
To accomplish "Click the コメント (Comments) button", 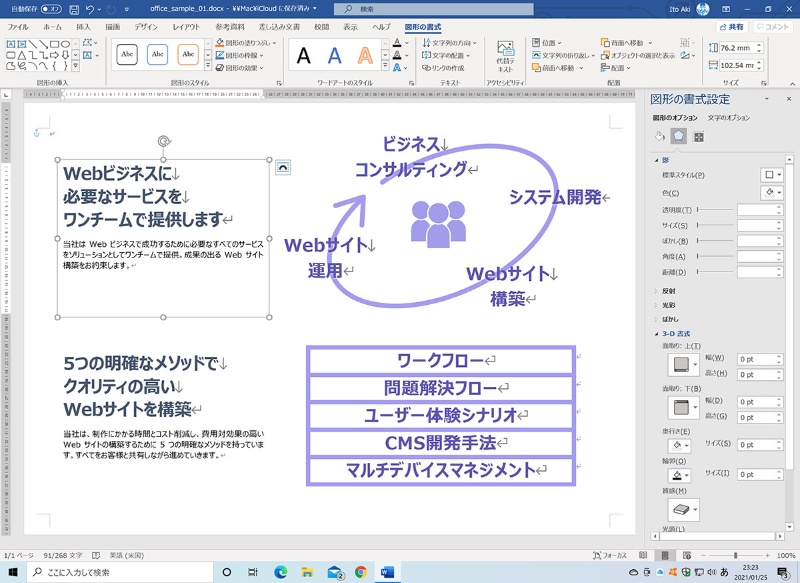I will (772, 27).
